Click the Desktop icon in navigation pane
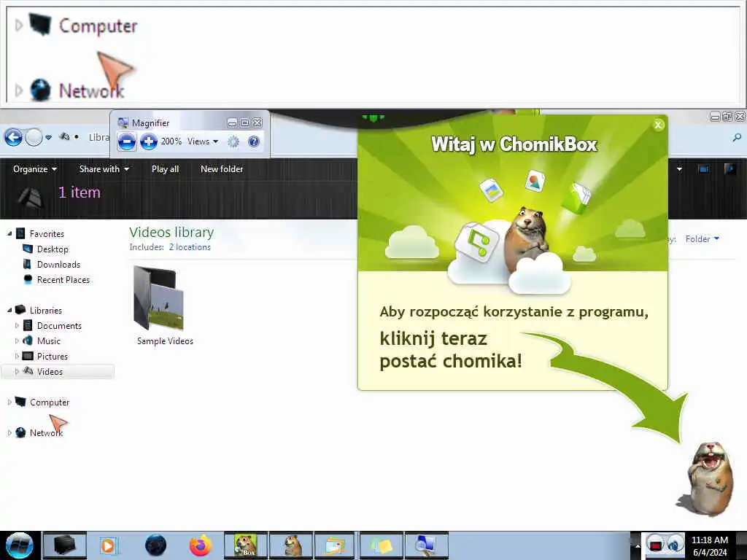This screenshot has height=560, width=747. 28,249
